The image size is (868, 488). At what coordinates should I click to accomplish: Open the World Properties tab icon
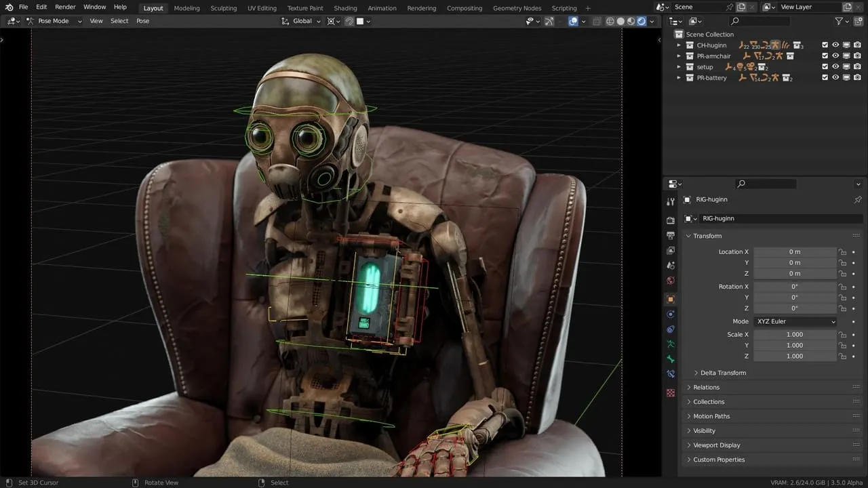(x=671, y=280)
